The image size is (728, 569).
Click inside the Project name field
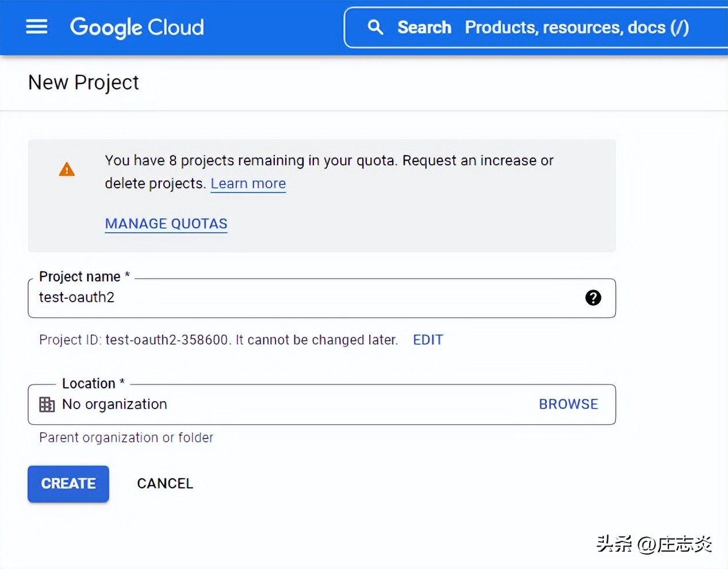[x=288, y=298]
